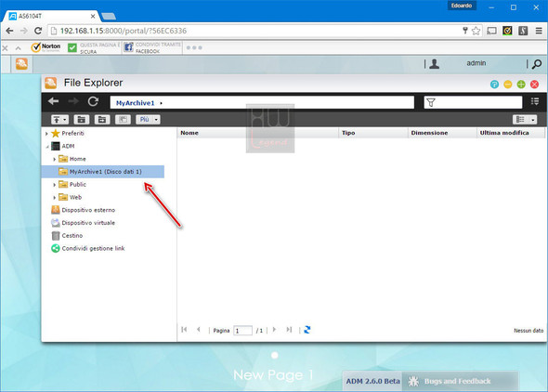Expand the Preferiti tree node
This screenshot has height=392, width=548.
[x=46, y=134]
